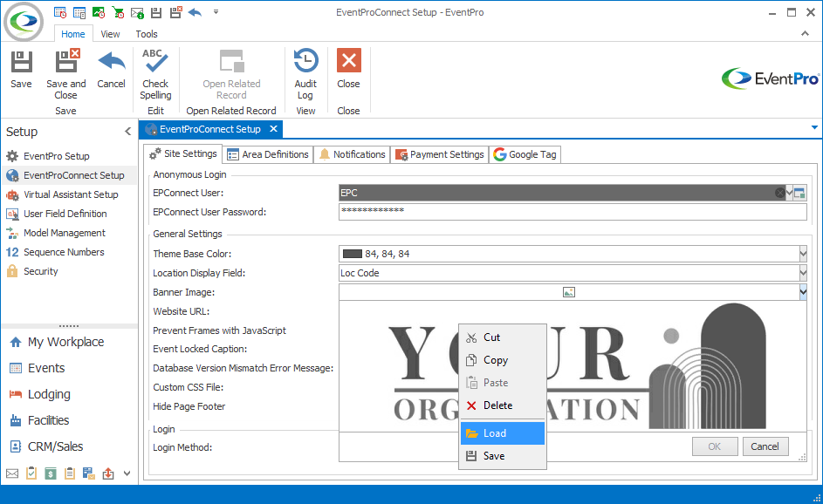Click the clipboard checkmark icon in navigation strip

pyautogui.click(x=31, y=473)
